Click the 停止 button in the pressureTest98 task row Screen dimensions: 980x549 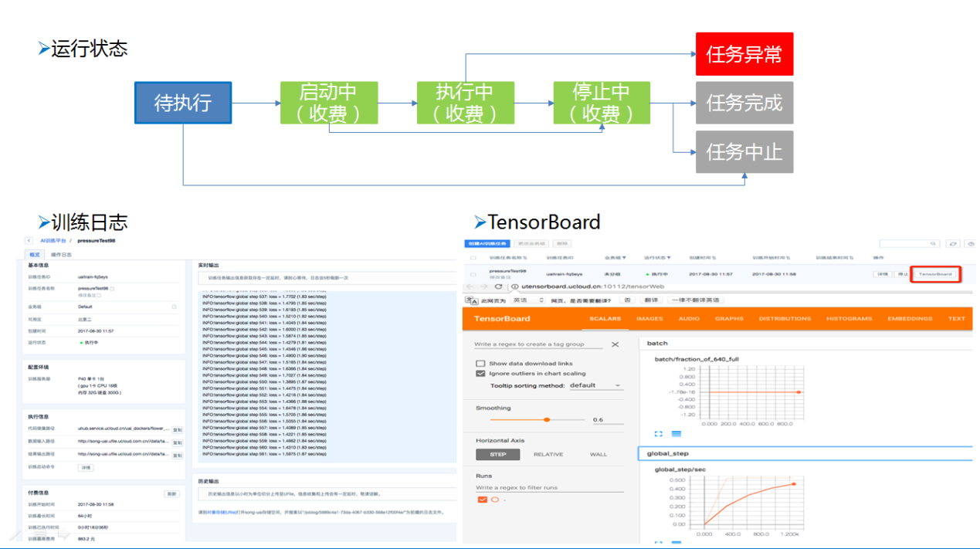click(x=901, y=274)
